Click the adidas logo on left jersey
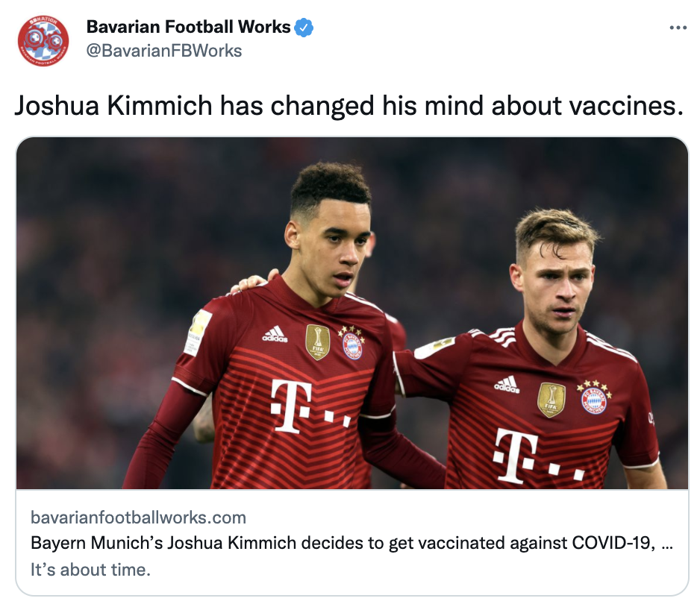This screenshot has height=607, width=700. click(275, 333)
